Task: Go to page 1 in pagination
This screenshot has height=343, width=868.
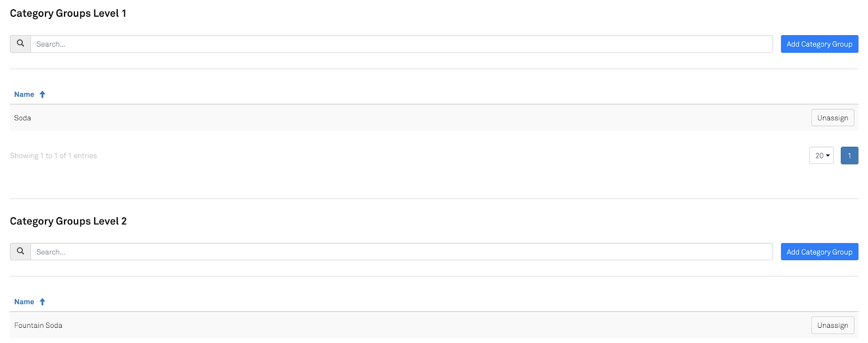Action: pyautogui.click(x=849, y=156)
